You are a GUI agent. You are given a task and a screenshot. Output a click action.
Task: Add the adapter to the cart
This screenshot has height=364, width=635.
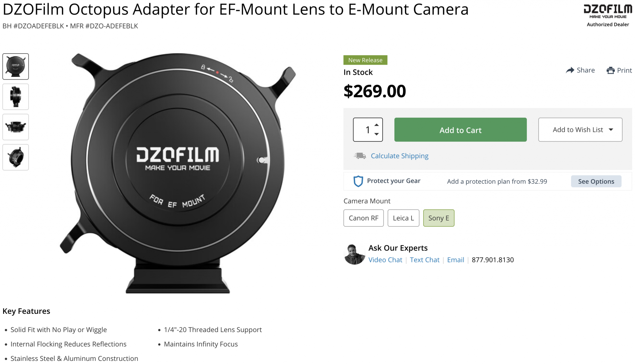coord(460,130)
